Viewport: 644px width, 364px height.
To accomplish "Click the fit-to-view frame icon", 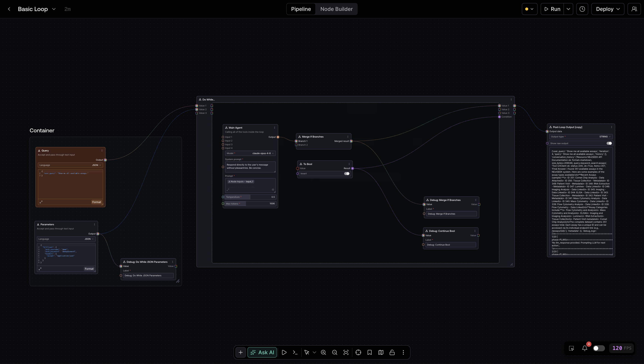I will pos(346,352).
